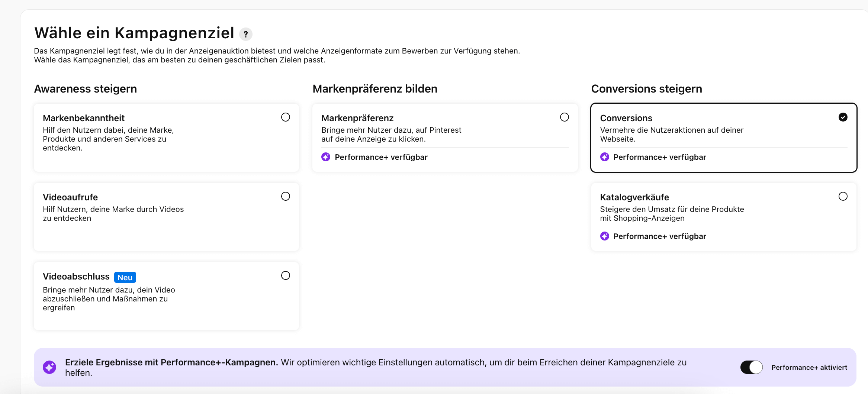The width and height of the screenshot is (868, 394).
Task: Select the Katalogverkäufe radio button
Action: click(843, 196)
